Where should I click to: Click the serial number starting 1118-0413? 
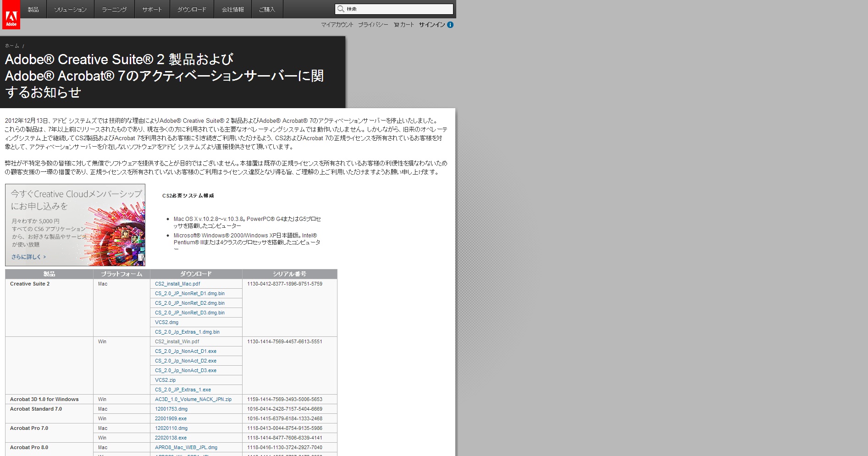(285, 429)
